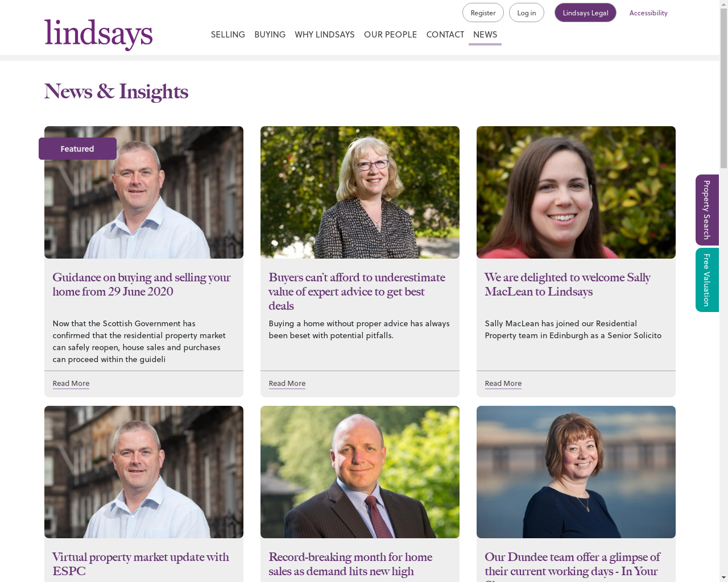Navigate to Our People
The width and height of the screenshot is (728, 582).
[390, 35]
